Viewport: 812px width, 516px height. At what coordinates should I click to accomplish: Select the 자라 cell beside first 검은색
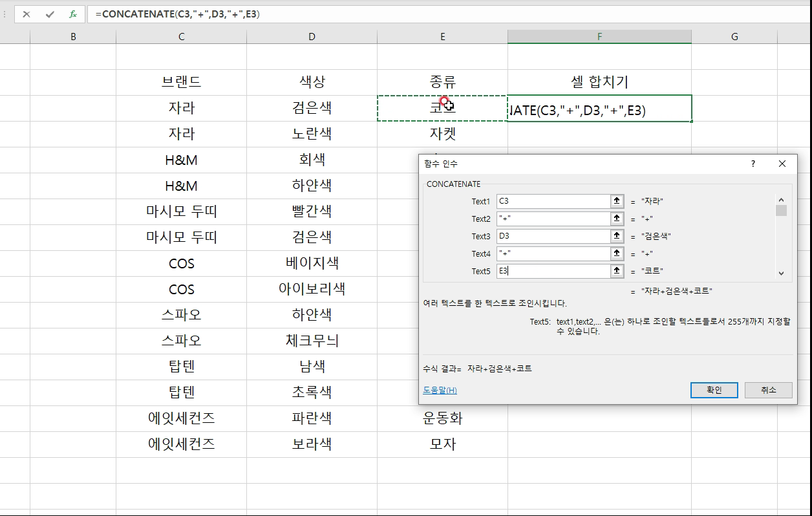pos(181,108)
